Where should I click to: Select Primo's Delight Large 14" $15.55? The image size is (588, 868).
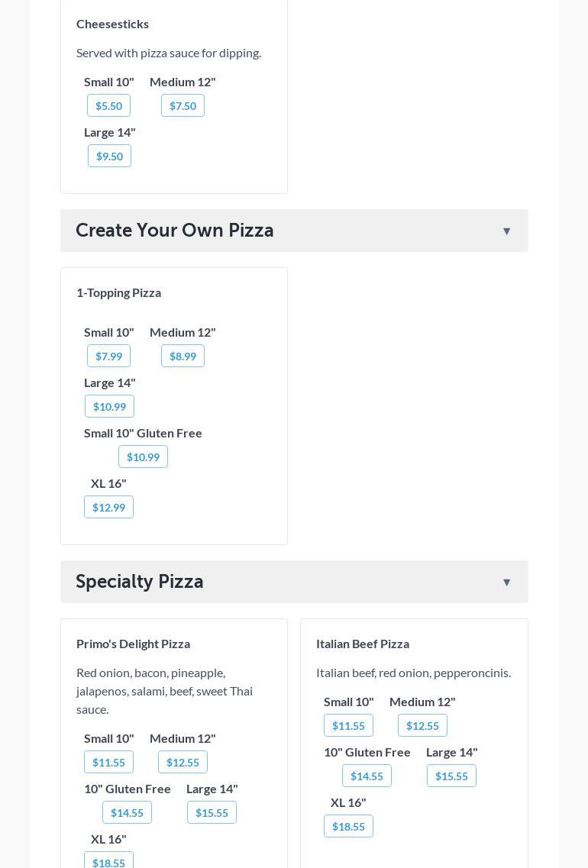[x=212, y=813]
